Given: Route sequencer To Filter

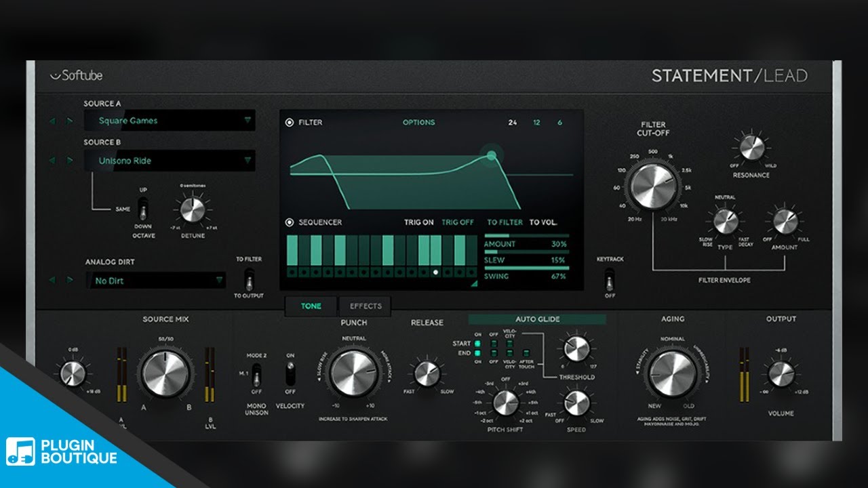Looking at the screenshot, I should pyautogui.click(x=505, y=222).
